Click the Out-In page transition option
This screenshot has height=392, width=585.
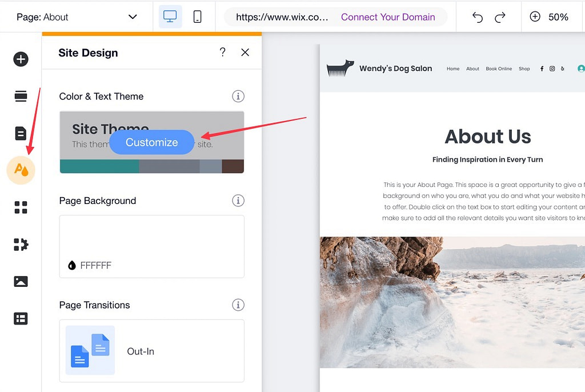point(151,350)
